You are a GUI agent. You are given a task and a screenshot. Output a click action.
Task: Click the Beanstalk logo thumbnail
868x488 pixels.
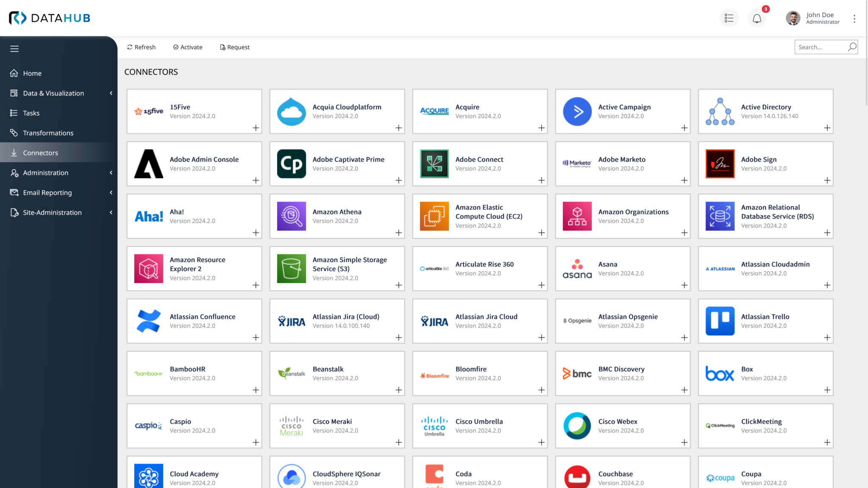point(291,373)
